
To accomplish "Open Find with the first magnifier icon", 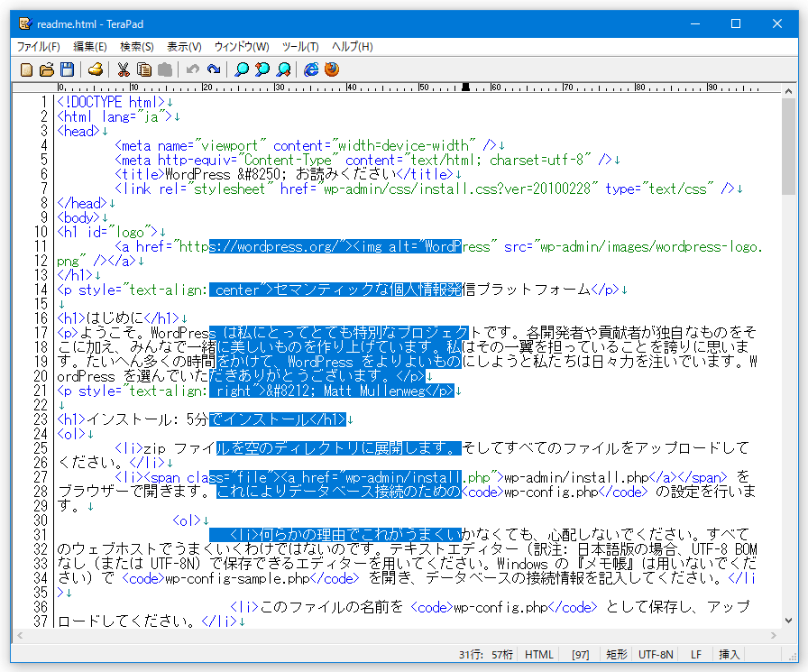I will click(242, 69).
